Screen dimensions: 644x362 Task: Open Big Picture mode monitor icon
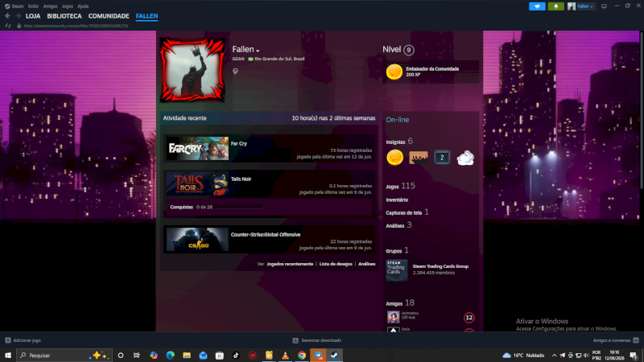tap(604, 6)
